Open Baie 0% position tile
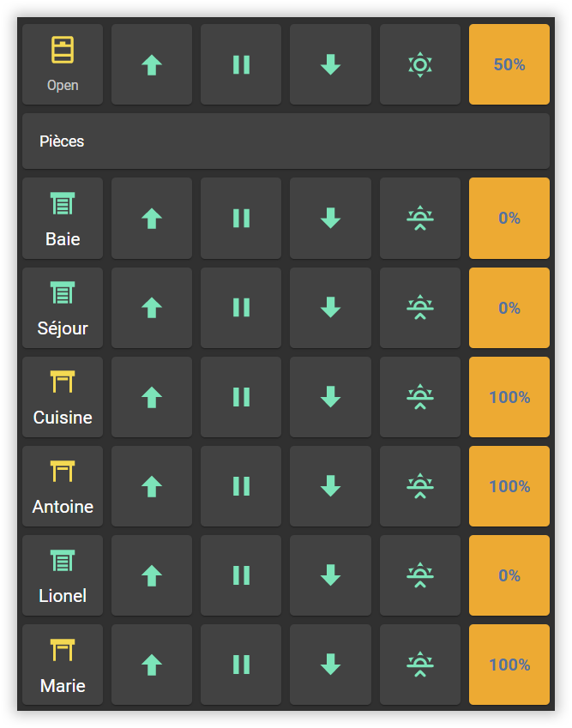The image size is (572, 728). point(509,219)
